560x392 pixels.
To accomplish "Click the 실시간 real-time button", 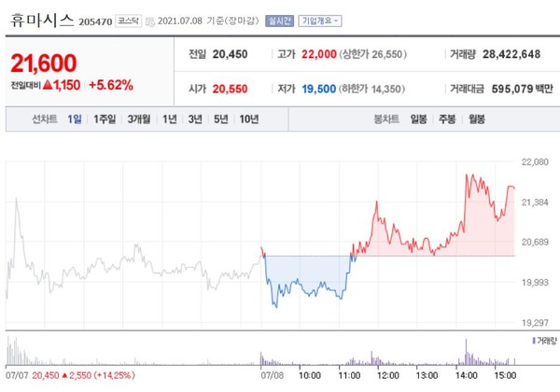I will (278, 20).
